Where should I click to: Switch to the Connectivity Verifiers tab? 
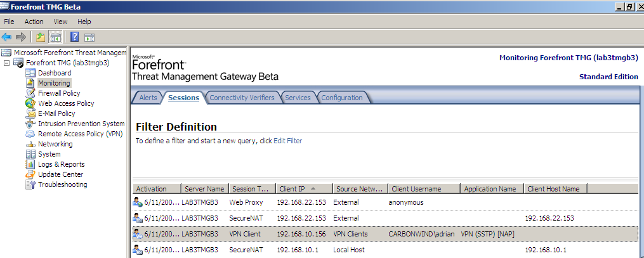click(242, 98)
